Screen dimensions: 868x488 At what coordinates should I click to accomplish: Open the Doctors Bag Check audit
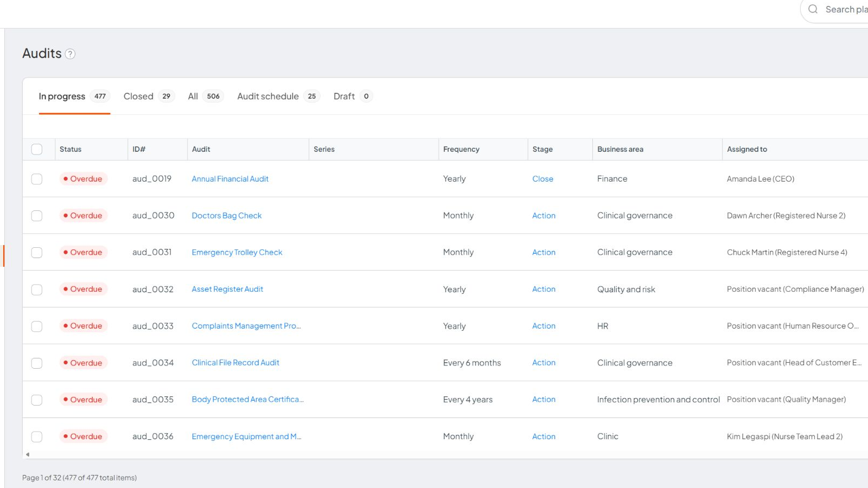(x=227, y=216)
